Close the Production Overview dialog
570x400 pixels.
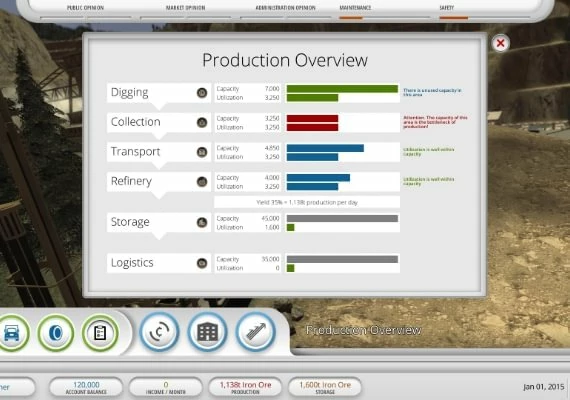(x=501, y=43)
